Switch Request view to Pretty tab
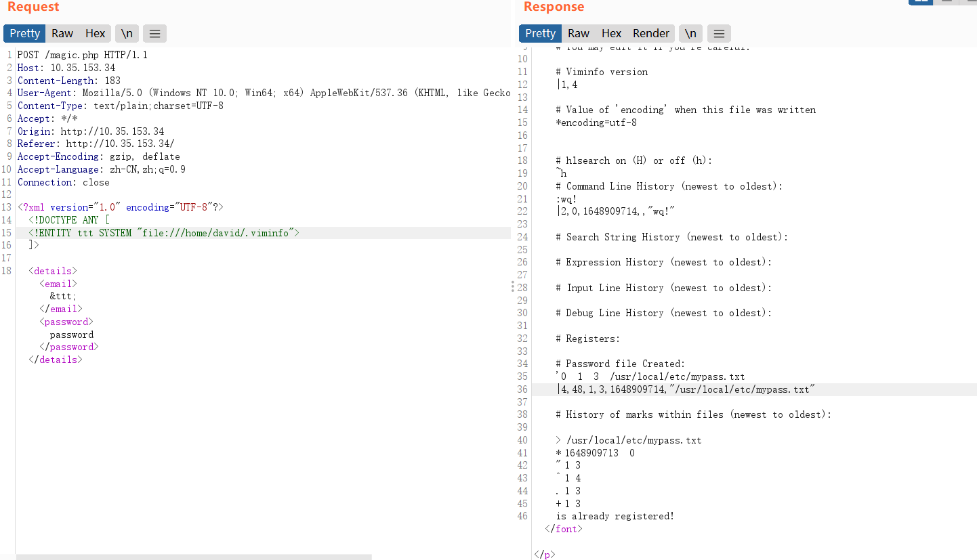This screenshot has width=977, height=560. 25,33
